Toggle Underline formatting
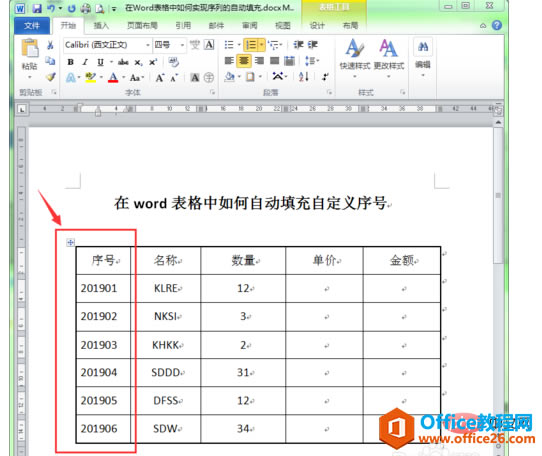 point(100,62)
